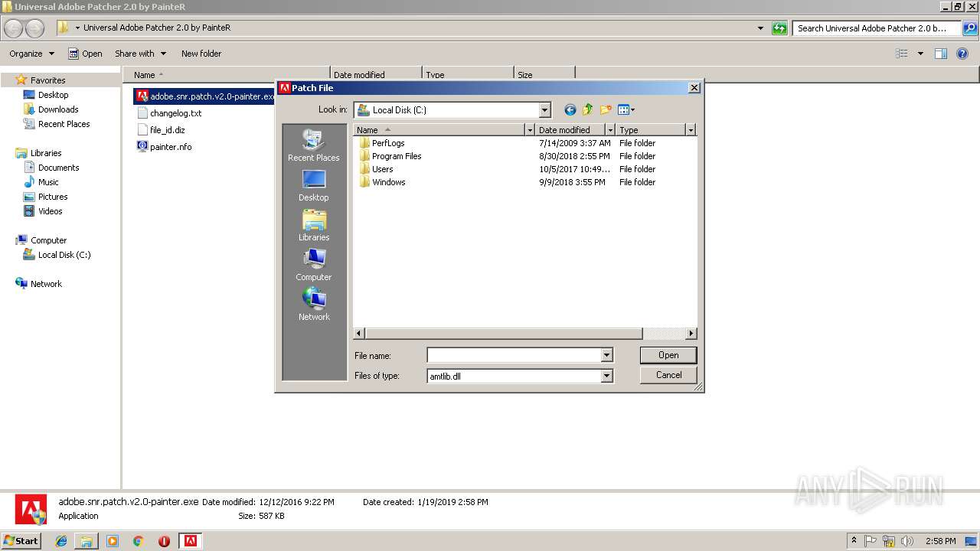
Task: Create new folder in Patch File dialog
Action: (x=606, y=109)
